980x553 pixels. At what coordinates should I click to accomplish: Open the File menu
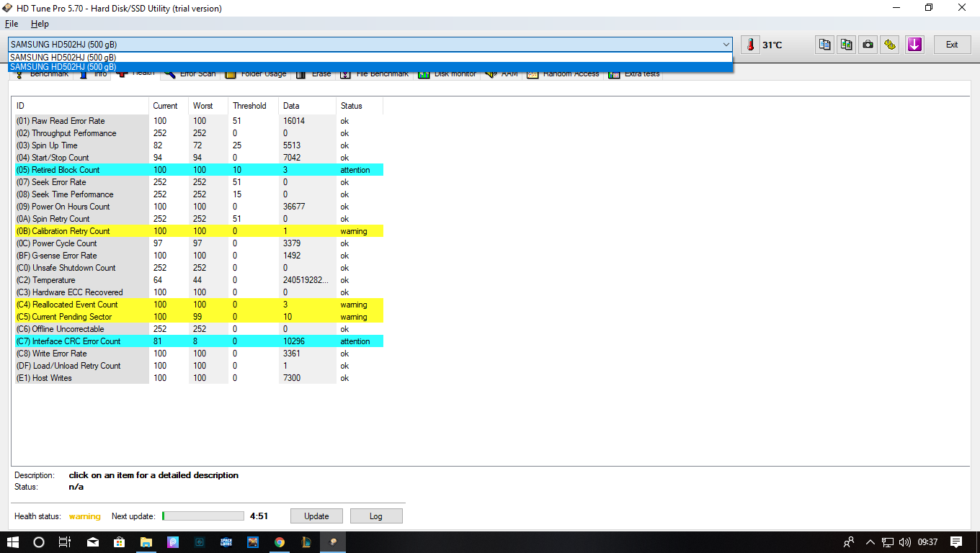click(x=12, y=24)
